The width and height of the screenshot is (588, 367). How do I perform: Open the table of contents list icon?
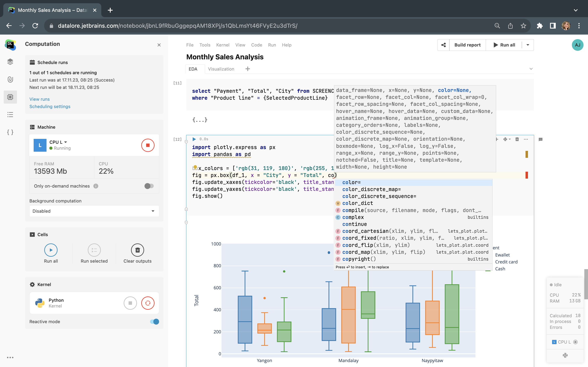click(x=10, y=115)
